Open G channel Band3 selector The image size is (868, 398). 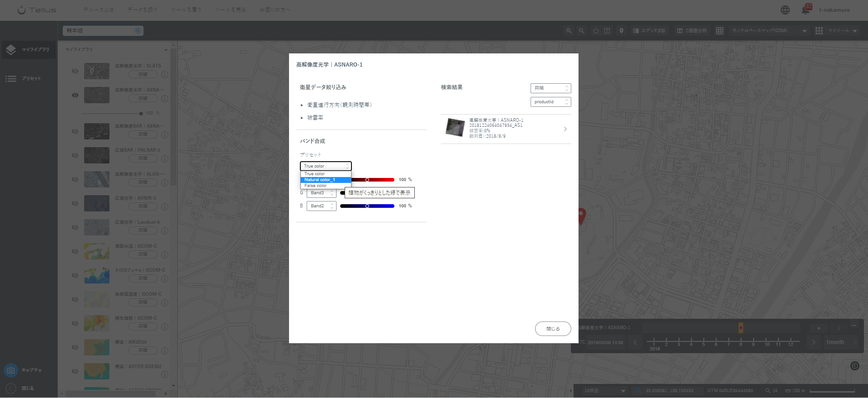pos(321,193)
